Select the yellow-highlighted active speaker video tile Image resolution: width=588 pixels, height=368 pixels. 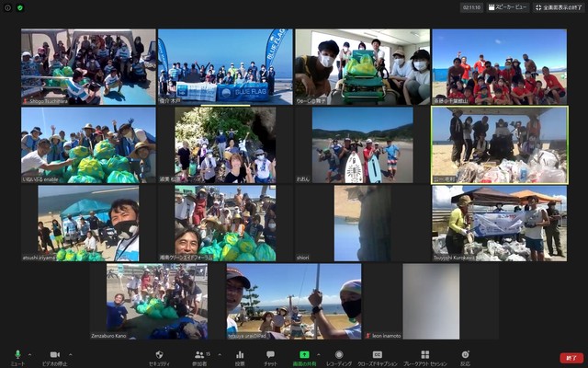[499, 145]
